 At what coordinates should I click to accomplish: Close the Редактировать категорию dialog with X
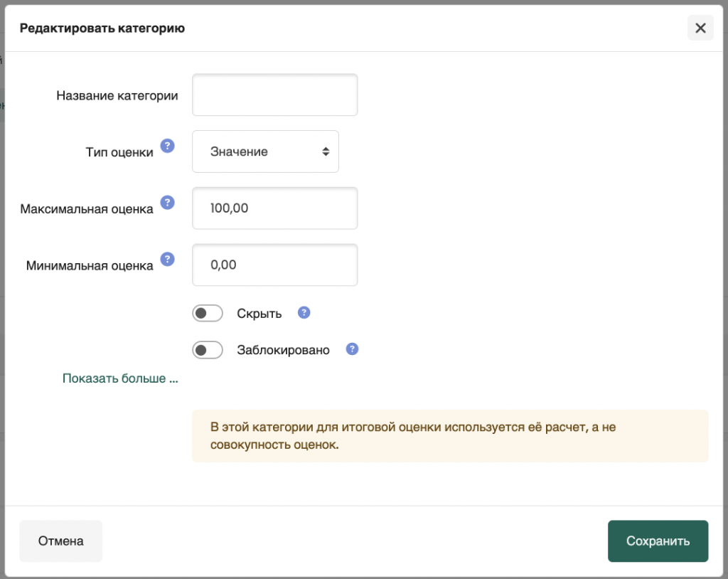[700, 28]
